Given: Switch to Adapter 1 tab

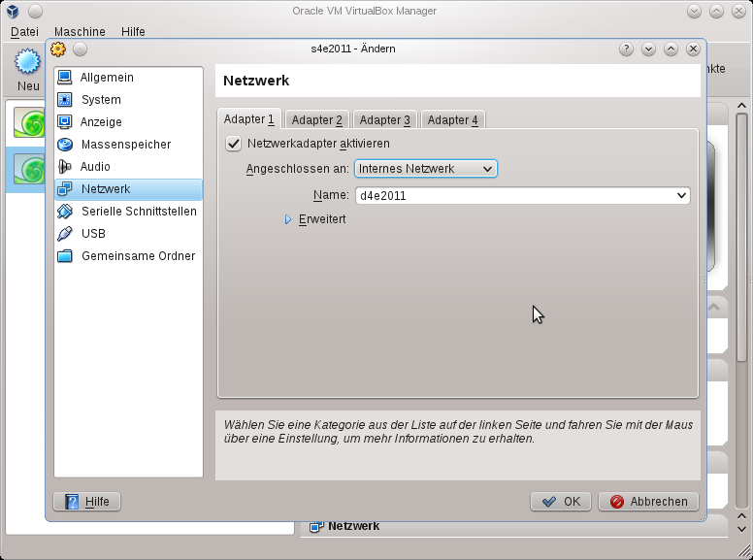Looking at the screenshot, I should (x=248, y=119).
